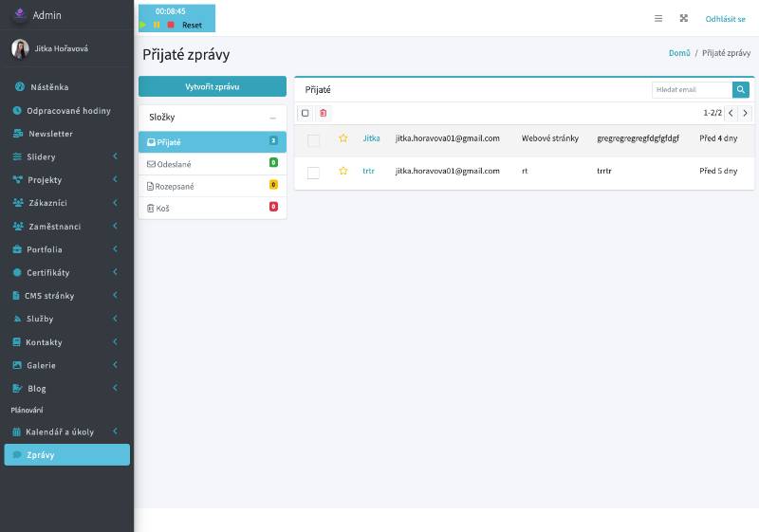Pause the work timer
This screenshot has width=759, height=532.
(x=157, y=25)
